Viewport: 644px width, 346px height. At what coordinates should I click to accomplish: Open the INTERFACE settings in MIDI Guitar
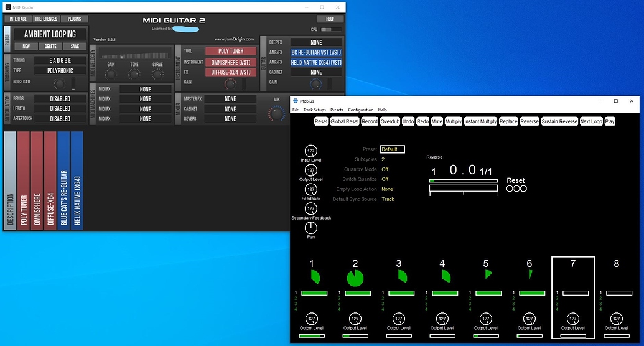click(x=18, y=19)
